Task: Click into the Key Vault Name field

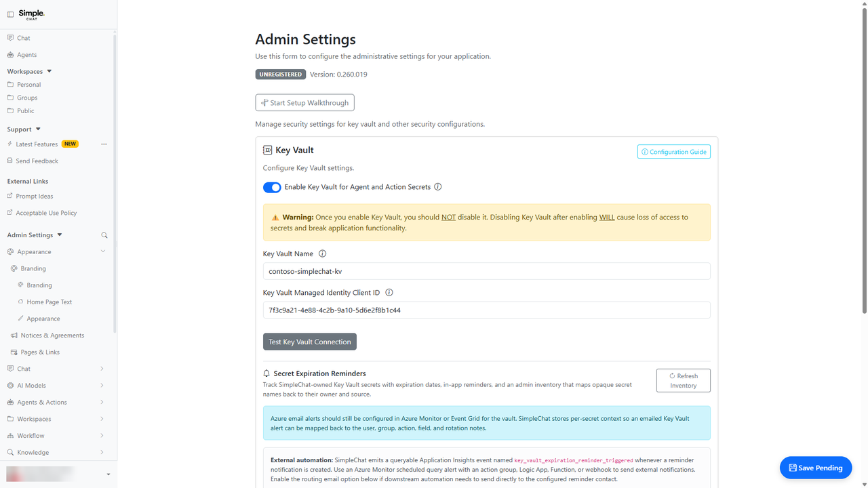Action: (x=486, y=271)
